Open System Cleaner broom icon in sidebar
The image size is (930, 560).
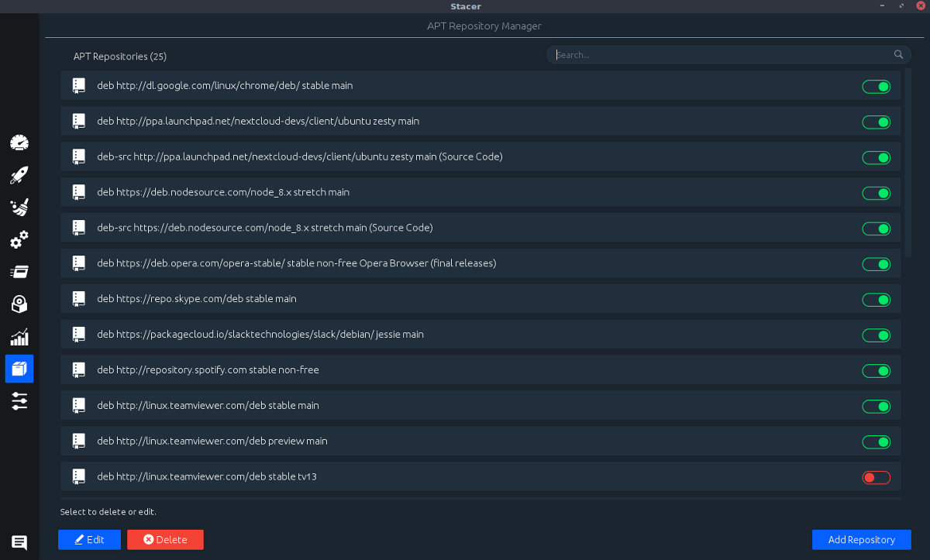point(19,208)
